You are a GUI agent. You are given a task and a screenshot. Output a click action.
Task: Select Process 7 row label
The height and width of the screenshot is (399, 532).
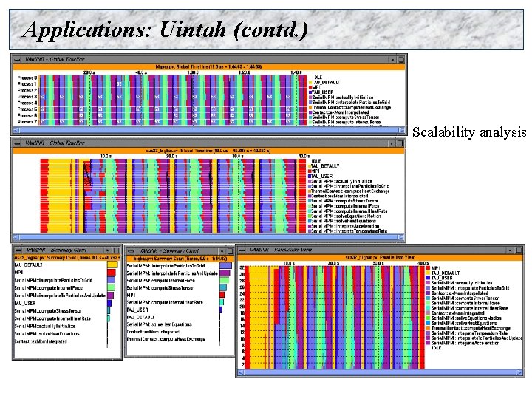(27, 121)
